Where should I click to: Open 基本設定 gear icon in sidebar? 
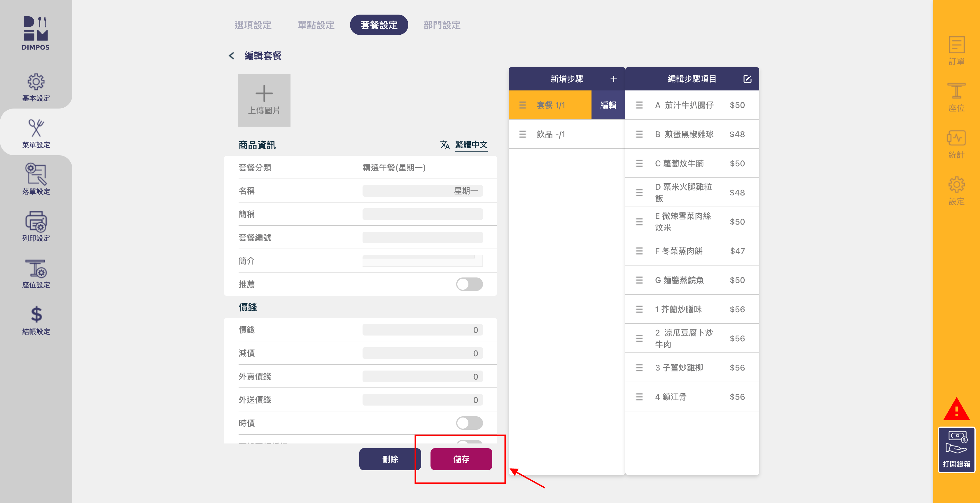click(x=36, y=82)
